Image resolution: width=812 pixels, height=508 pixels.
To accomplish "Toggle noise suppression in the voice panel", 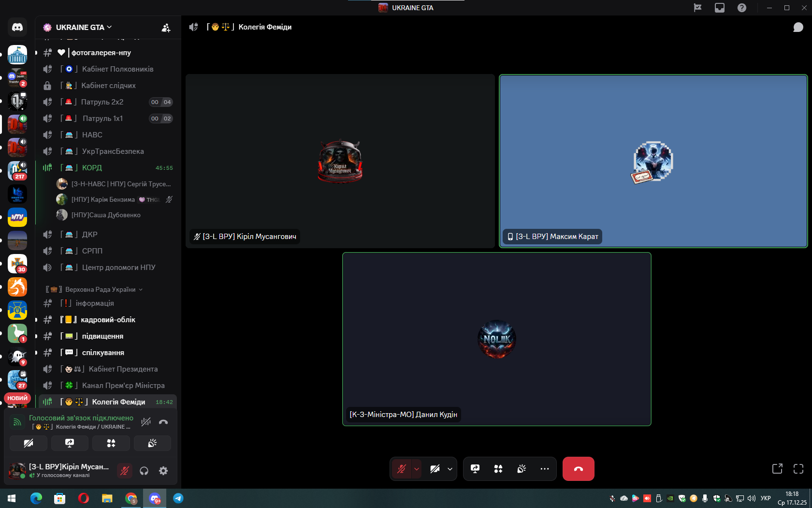I will (x=146, y=422).
